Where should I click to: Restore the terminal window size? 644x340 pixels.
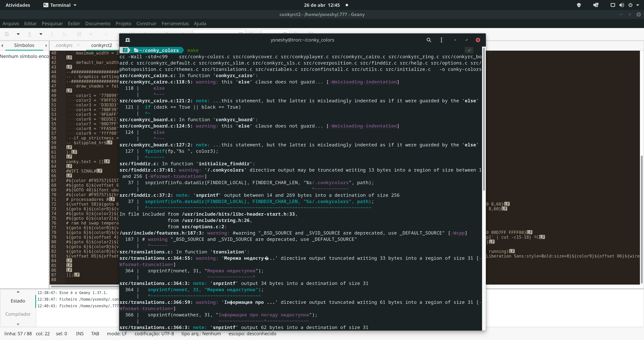click(466, 40)
